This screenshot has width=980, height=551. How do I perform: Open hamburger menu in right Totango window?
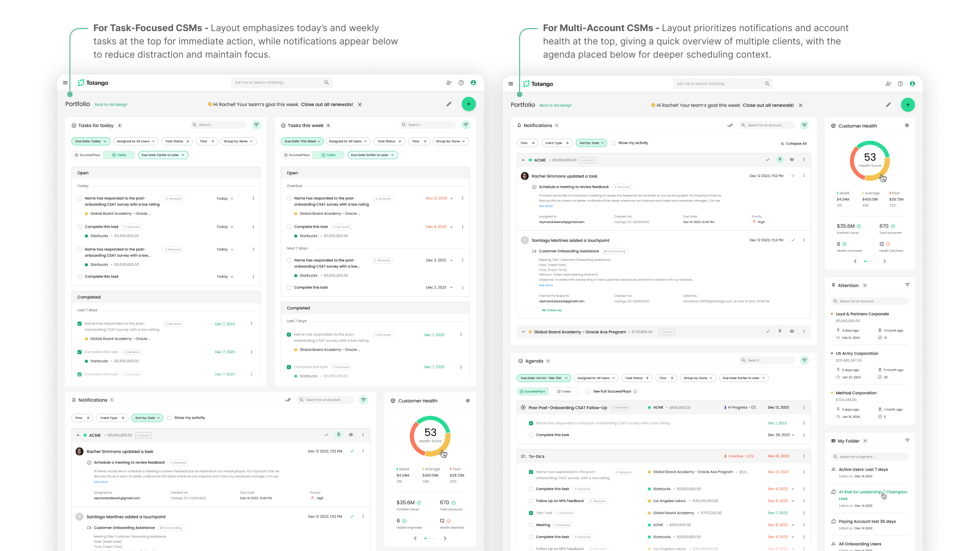click(x=510, y=84)
